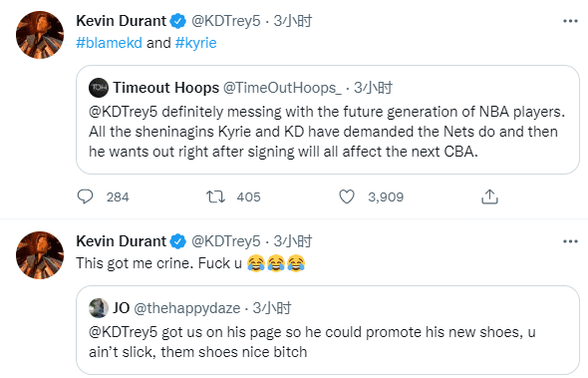588x378 pixels.
Task: Click the Kevin Durant name on the second tweet
Action: click(122, 241)
